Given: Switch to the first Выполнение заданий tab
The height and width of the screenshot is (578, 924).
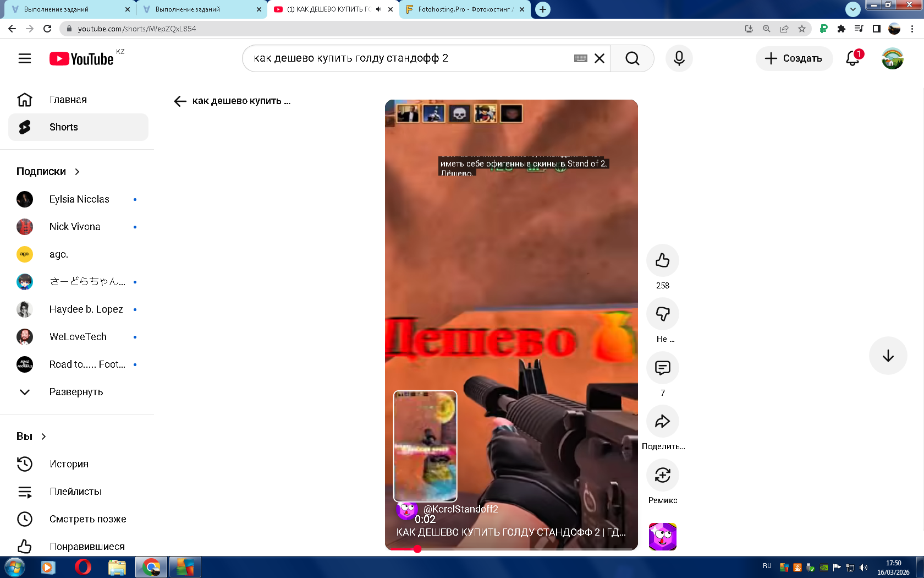Looking at the screenshot, I should click(70, 9).
